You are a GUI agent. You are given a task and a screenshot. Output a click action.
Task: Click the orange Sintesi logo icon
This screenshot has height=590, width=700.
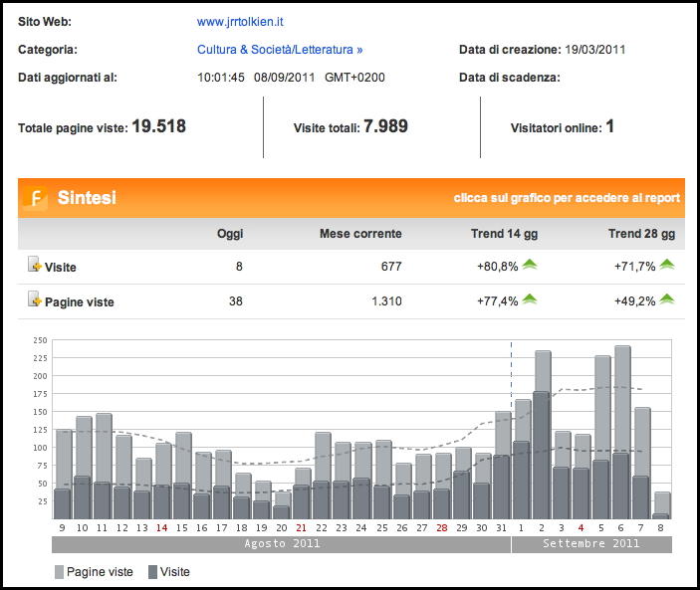(35, 198)
